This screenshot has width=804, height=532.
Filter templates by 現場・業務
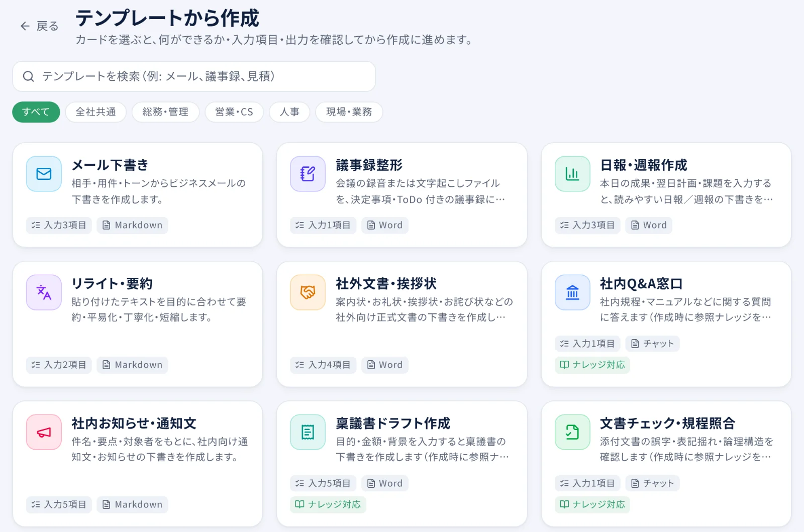point(349,112)
